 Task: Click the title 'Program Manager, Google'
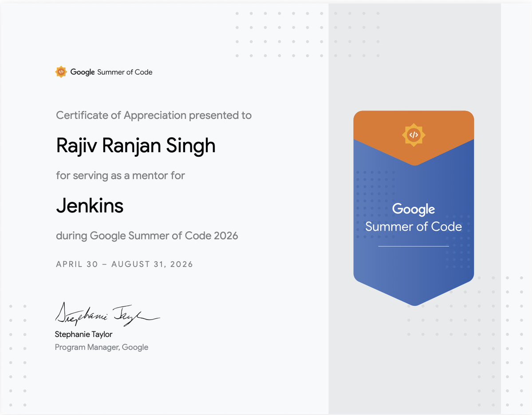point(102,347)
